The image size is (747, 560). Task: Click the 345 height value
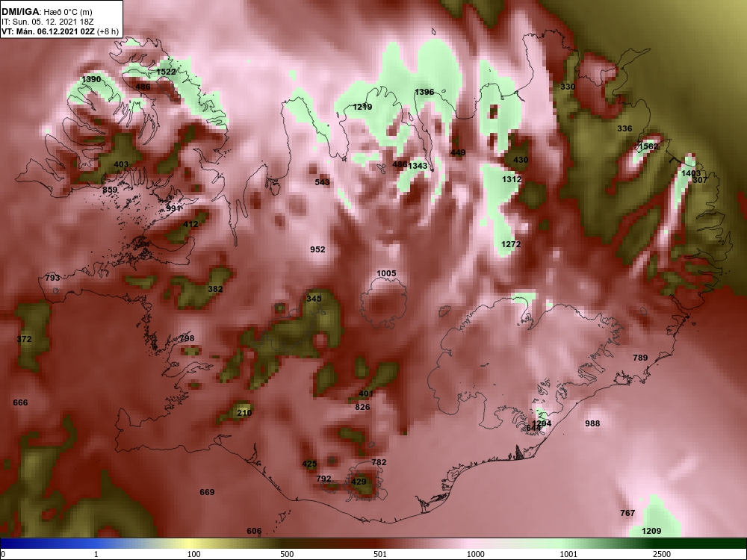(x=314, y=299)
